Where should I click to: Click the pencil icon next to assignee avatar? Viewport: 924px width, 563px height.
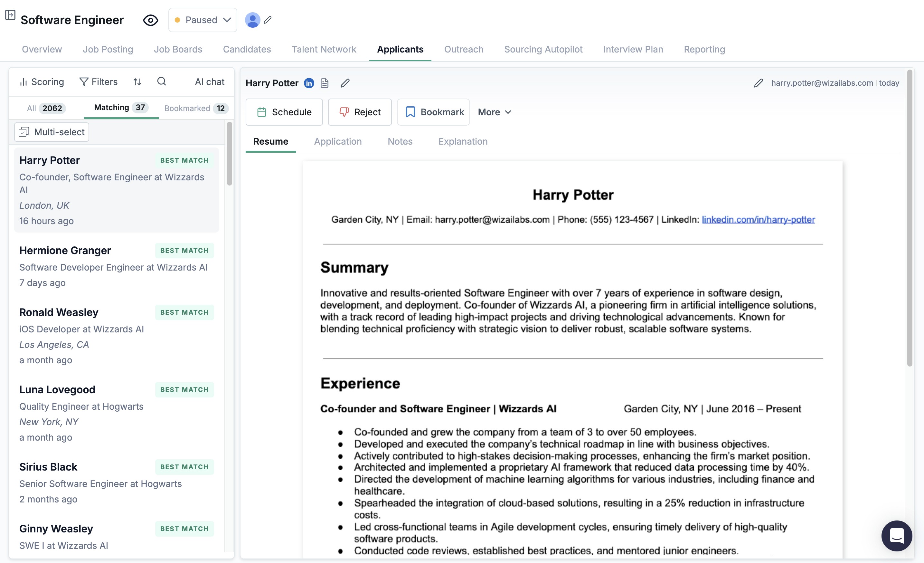(x=267, y=20)
